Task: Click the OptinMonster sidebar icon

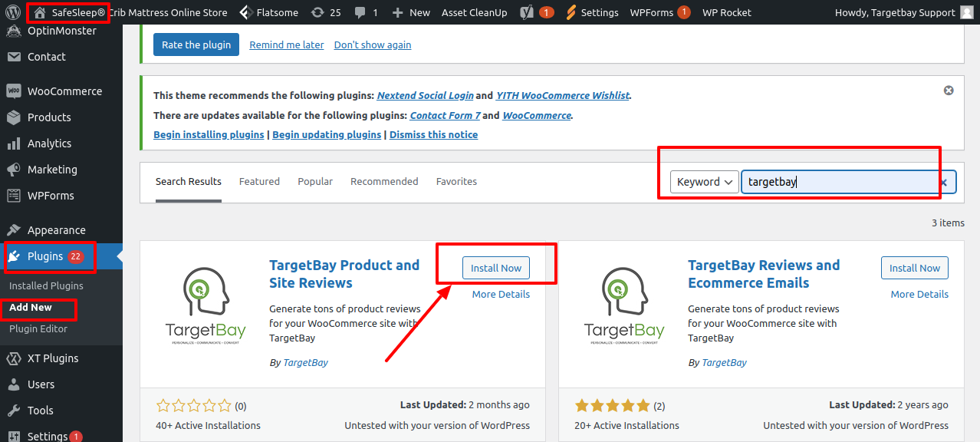Action: point(13,31)
